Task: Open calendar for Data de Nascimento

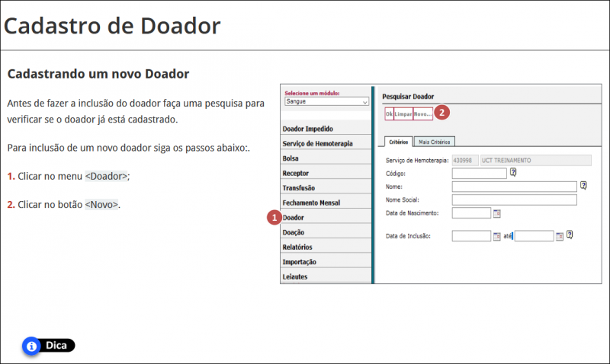Action: click(497, 214)
